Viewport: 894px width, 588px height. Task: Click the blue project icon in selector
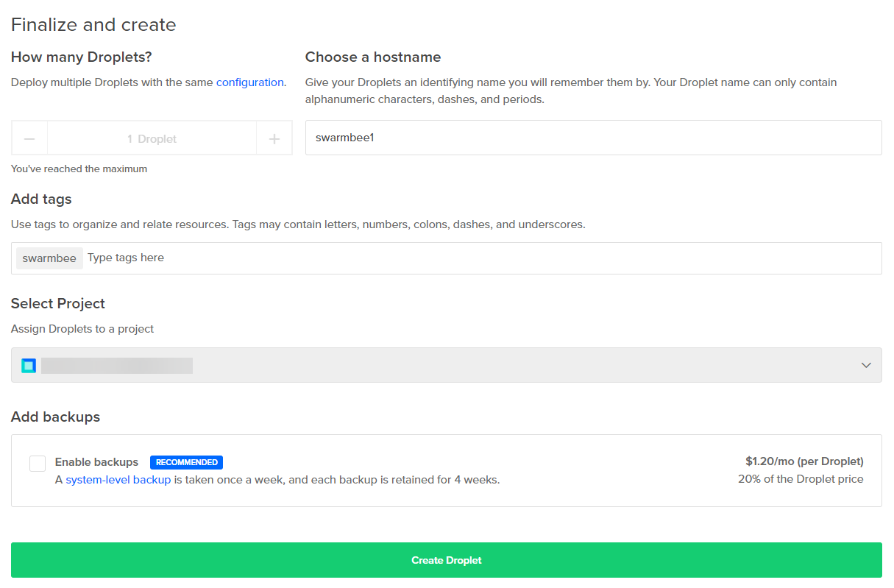(x=29, y=366)
